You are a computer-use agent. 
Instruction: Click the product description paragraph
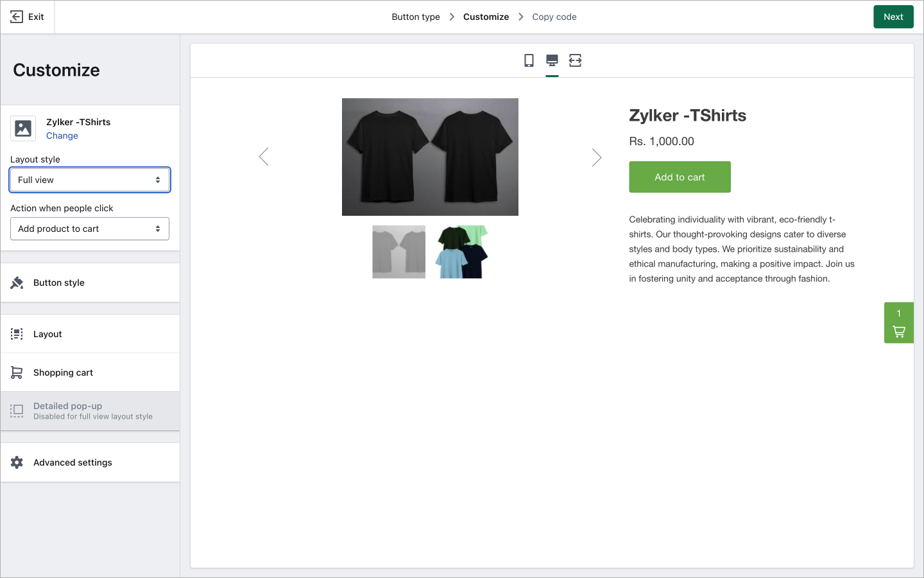[742, 249]
